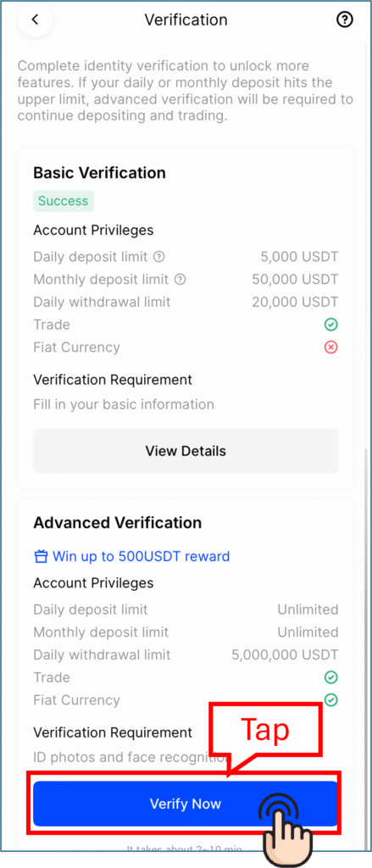Tap green check for Advanced Fiat Currency

click(x=331, y=699)
